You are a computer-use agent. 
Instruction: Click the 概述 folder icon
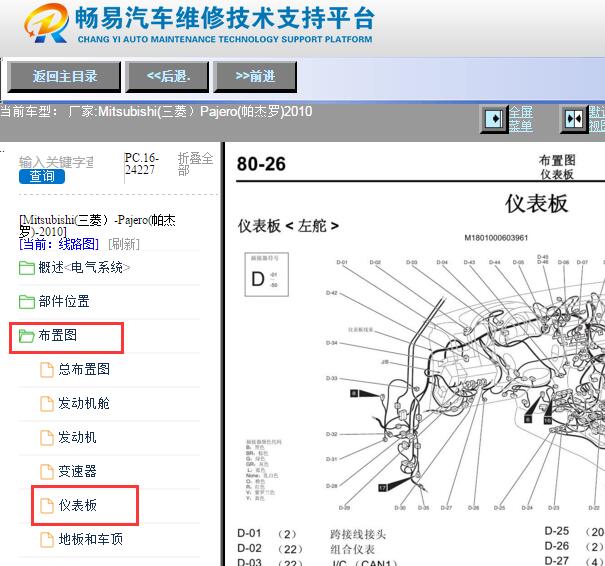point(27,268)
